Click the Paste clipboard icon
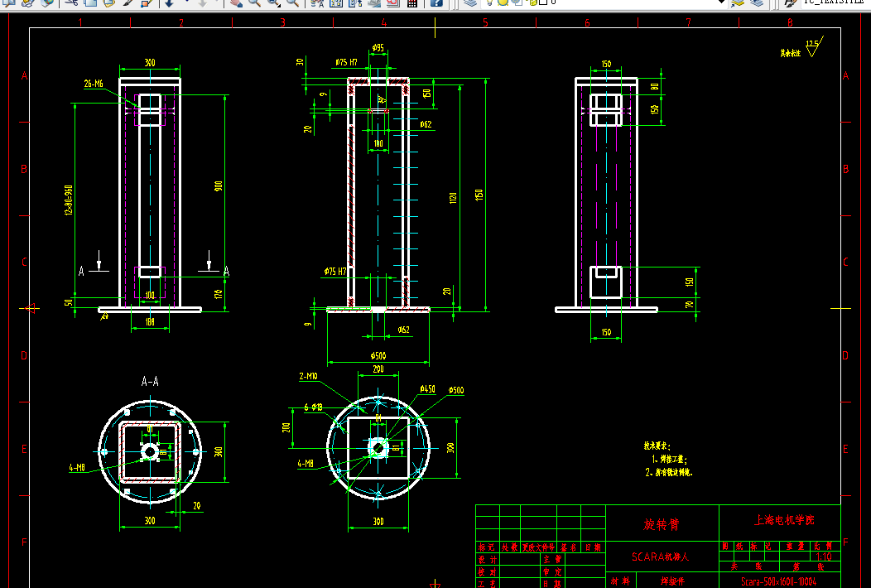Screen dimensions: 871x588 tap(109, 2)
